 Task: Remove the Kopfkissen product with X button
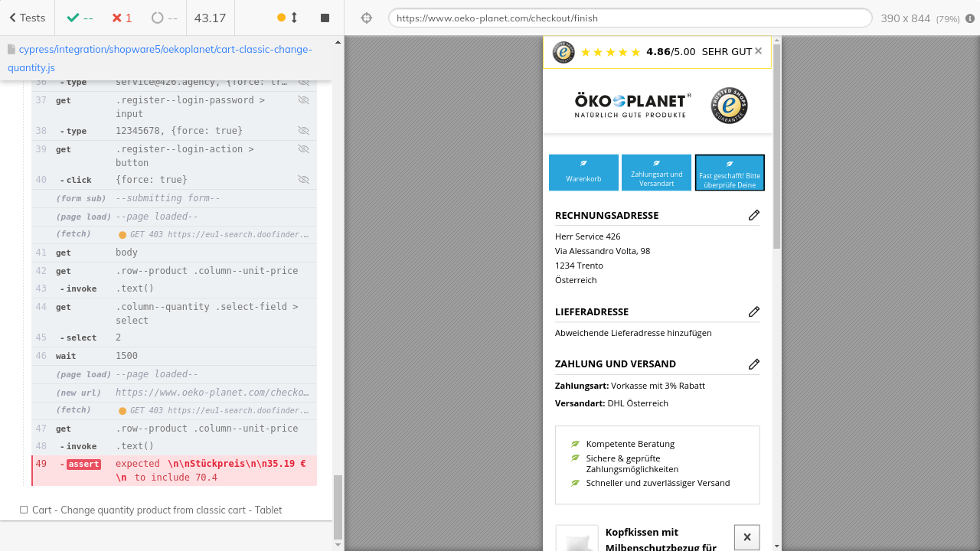(x=746, y=537)
